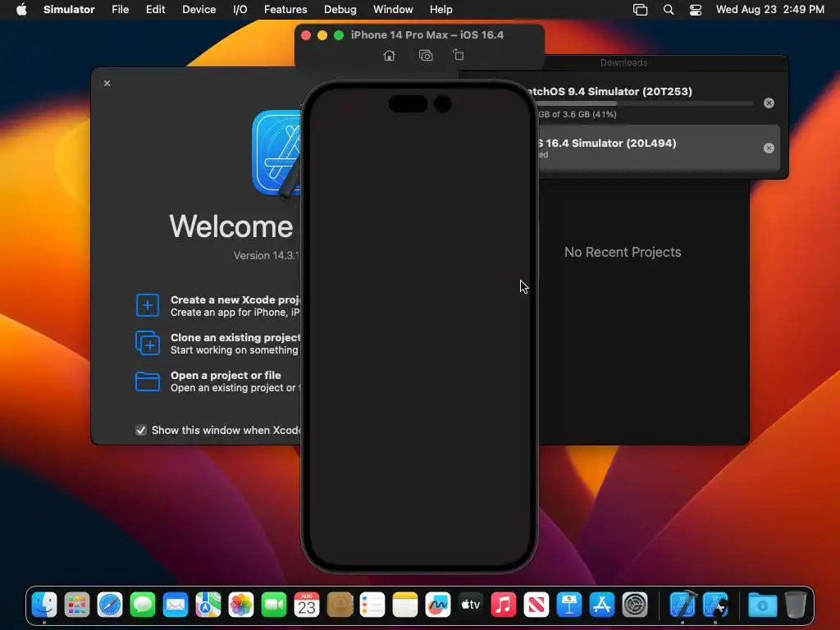Open Spotlight search in menu bar

(669, 10)
